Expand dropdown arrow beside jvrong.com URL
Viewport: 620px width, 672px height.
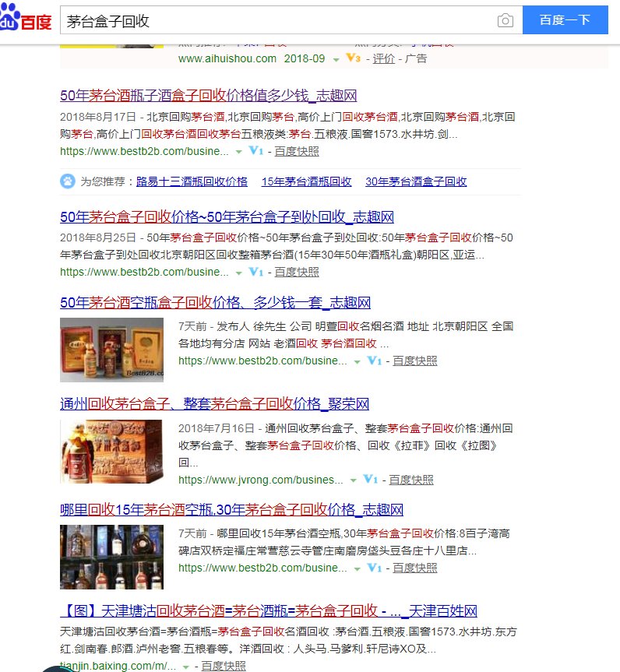[x=354, y=480]
